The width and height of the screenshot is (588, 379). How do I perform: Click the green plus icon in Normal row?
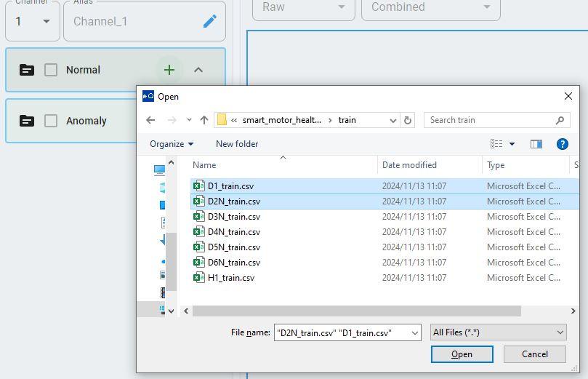click(169, 70)
